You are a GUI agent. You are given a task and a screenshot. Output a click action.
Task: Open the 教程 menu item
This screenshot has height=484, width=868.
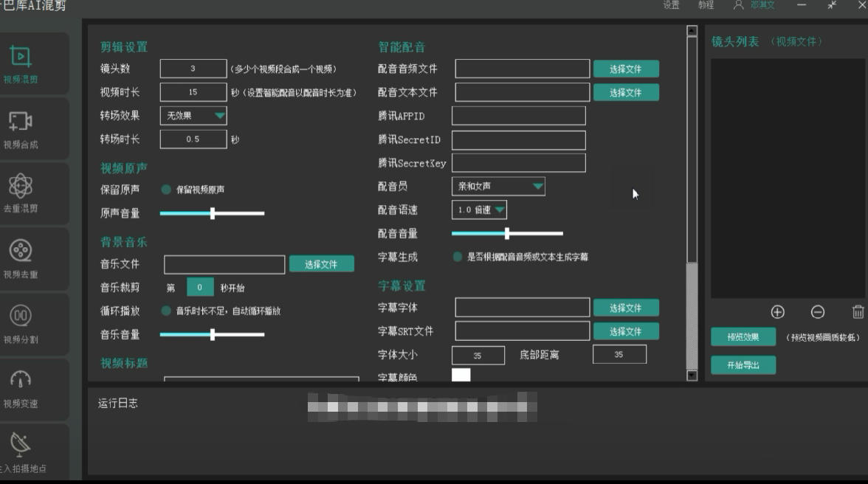point(705,5)
